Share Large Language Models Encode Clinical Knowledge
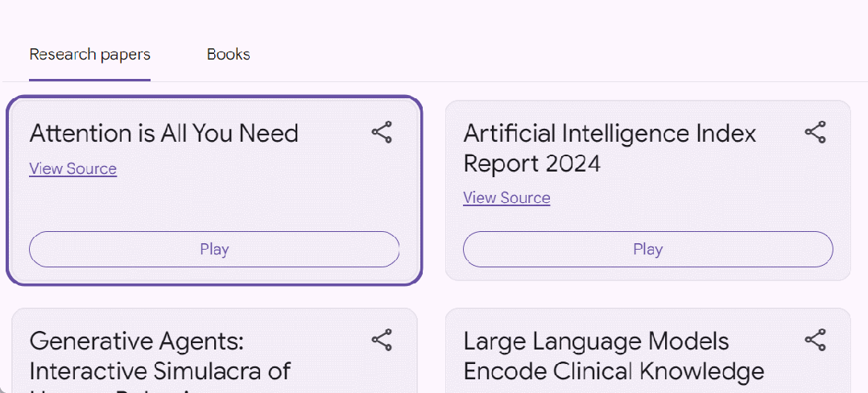This screenshot has width=868, height=393. [x=816, y=341]
